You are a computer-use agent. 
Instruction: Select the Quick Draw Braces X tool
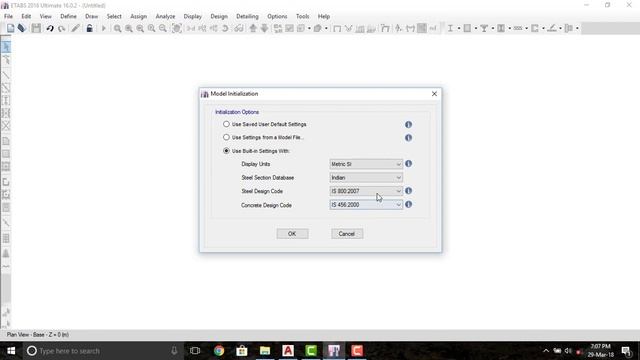coord(6,126)
